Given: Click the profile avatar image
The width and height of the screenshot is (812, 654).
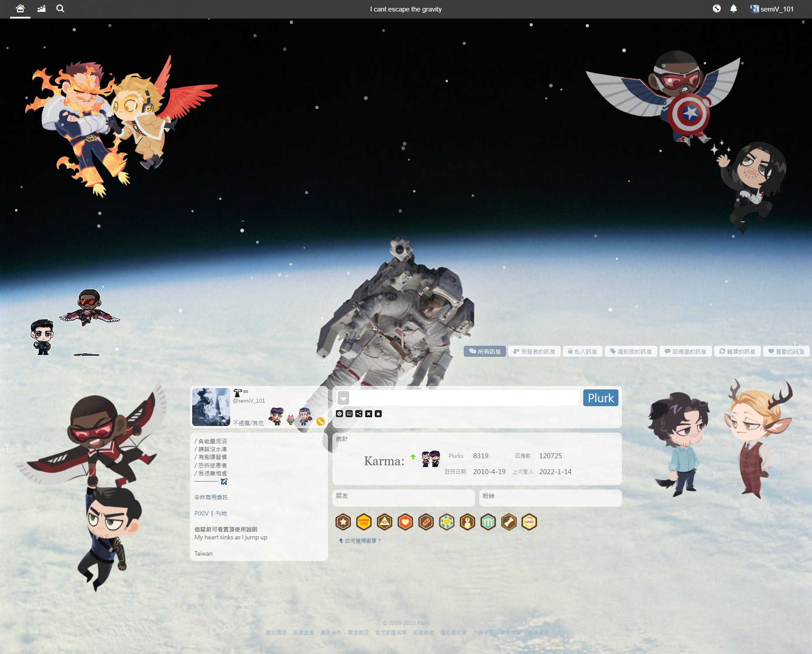Looking at the screenshot, I should [x=211, y=407].
